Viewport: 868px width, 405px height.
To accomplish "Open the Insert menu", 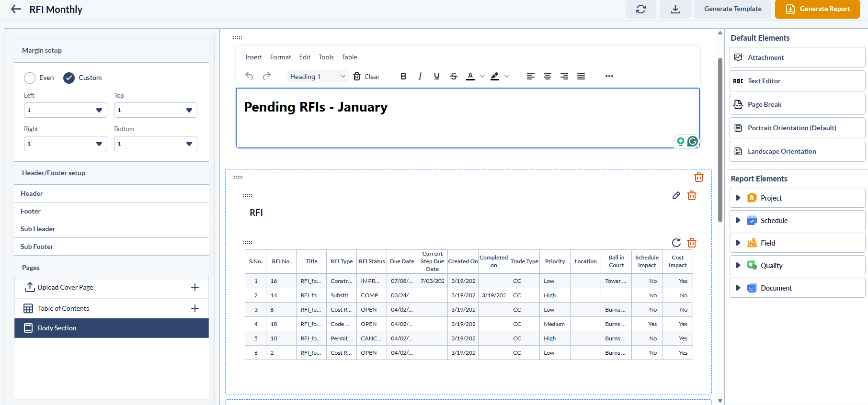I will tap(253, 57).
